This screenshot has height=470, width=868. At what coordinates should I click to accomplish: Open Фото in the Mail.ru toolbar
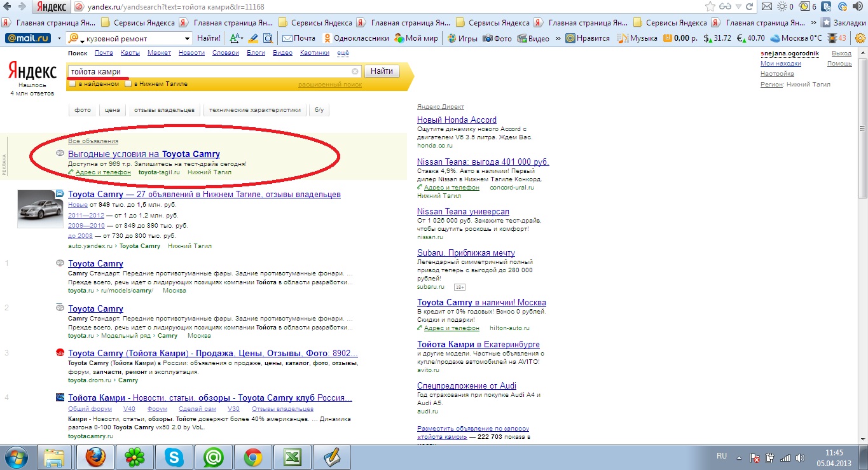click(x=497, y=38)
